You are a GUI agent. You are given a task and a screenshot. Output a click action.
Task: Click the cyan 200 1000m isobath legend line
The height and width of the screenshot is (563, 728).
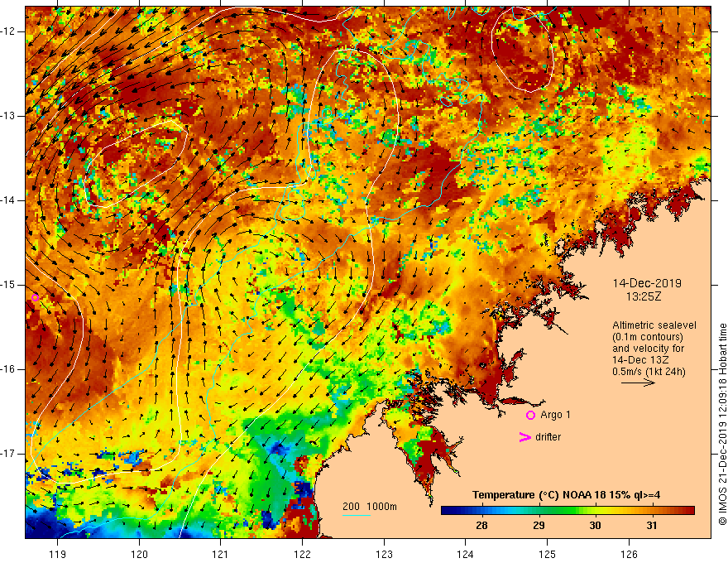pos(356,515)
